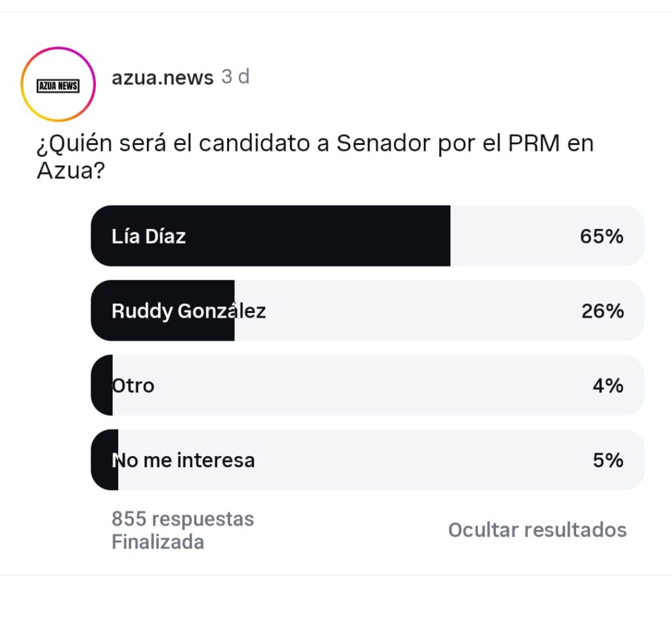Open the 855 respuestas count

182,519
